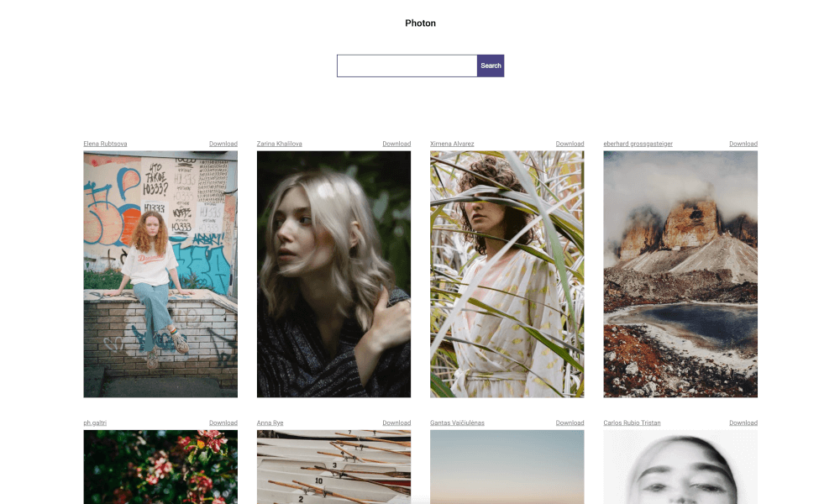Image resolution: width=840 pixels, height=504 pixels.
Task: Open Elena Rubtsova's author profile link
Action: pos(105,144)
